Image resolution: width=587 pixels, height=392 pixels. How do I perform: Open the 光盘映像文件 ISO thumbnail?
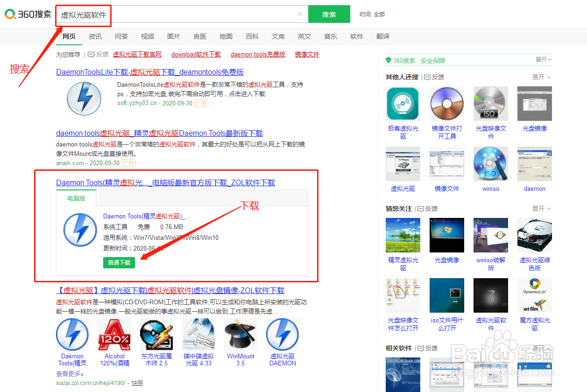tap(491, 104)
